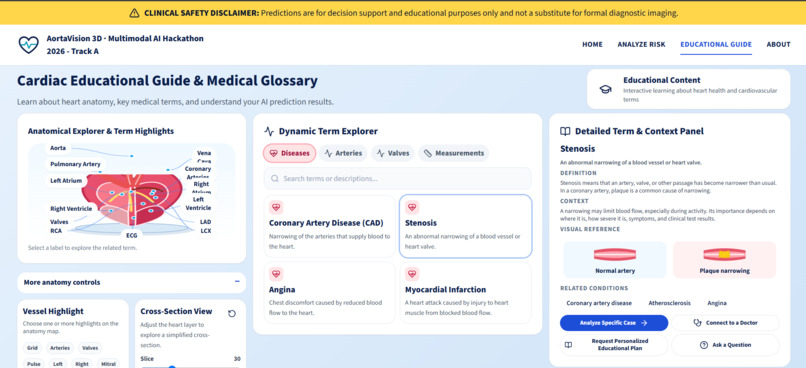Select the Vena Cava anatomy label

click(204, 157)
